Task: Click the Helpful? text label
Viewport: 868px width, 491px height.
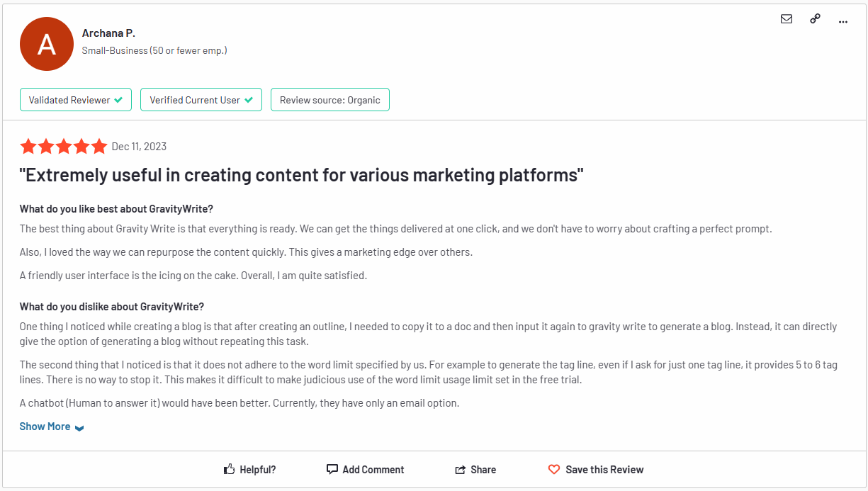Action: pyautogui.click(x=257, y=470)
